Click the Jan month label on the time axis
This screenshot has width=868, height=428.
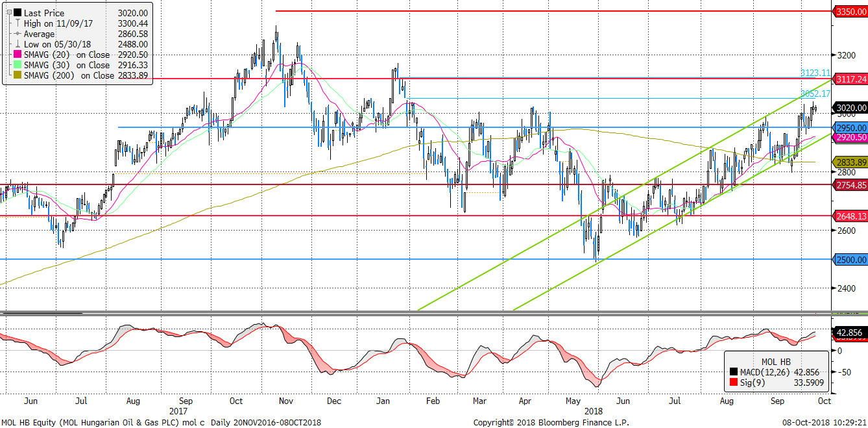tap(383, 401)
